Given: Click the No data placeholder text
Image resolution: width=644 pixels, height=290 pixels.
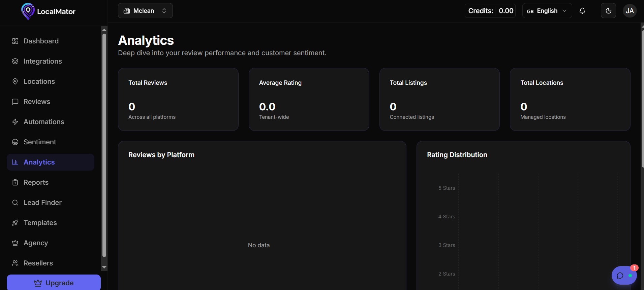Looking at the screenshot, I should click(259, 245).
